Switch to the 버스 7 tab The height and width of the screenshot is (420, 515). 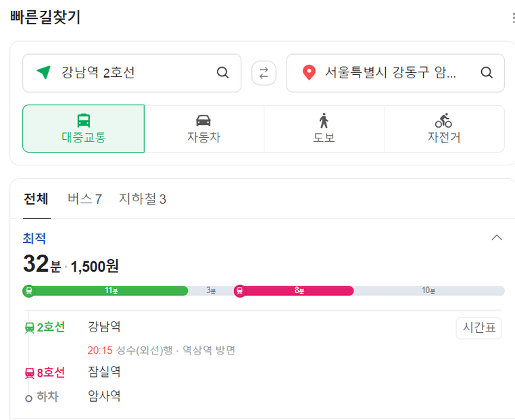pyautogui.click(x=84, y=199)
